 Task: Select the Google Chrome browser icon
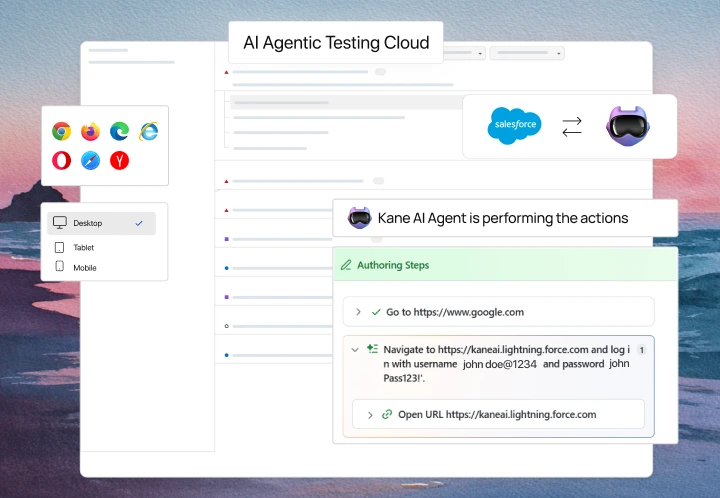point(62,131)
